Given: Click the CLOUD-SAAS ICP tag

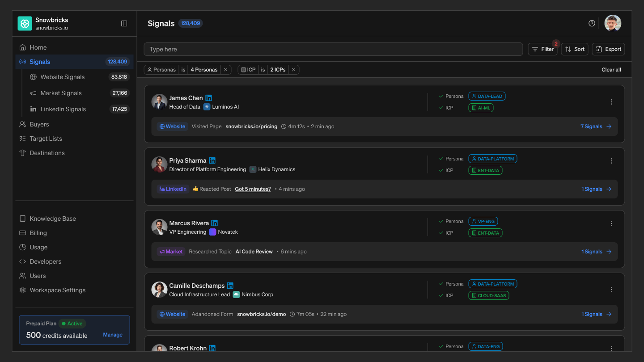Looking at the screenshot, I should (488, 295).
